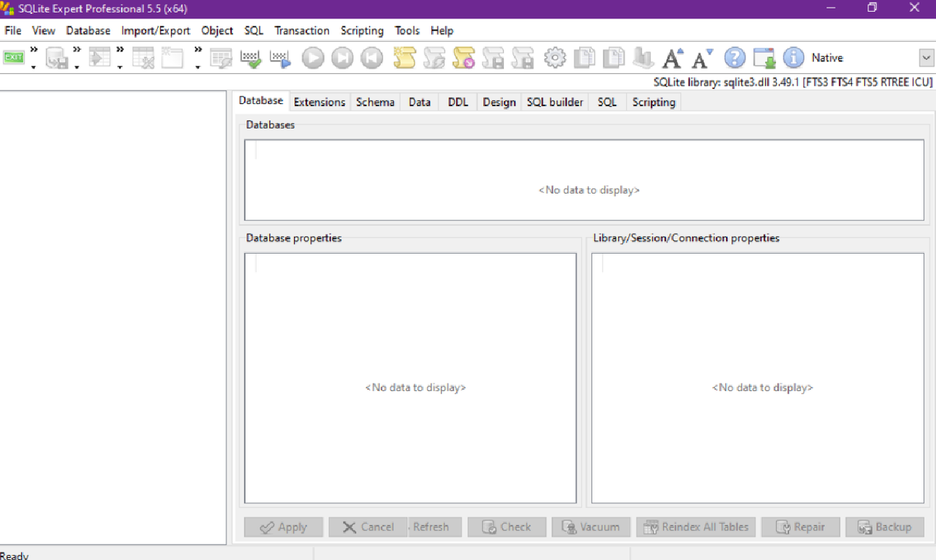This screenshot has height=560, width=936.
Task: Open the File menu
Action: click(x=13, y=31)
